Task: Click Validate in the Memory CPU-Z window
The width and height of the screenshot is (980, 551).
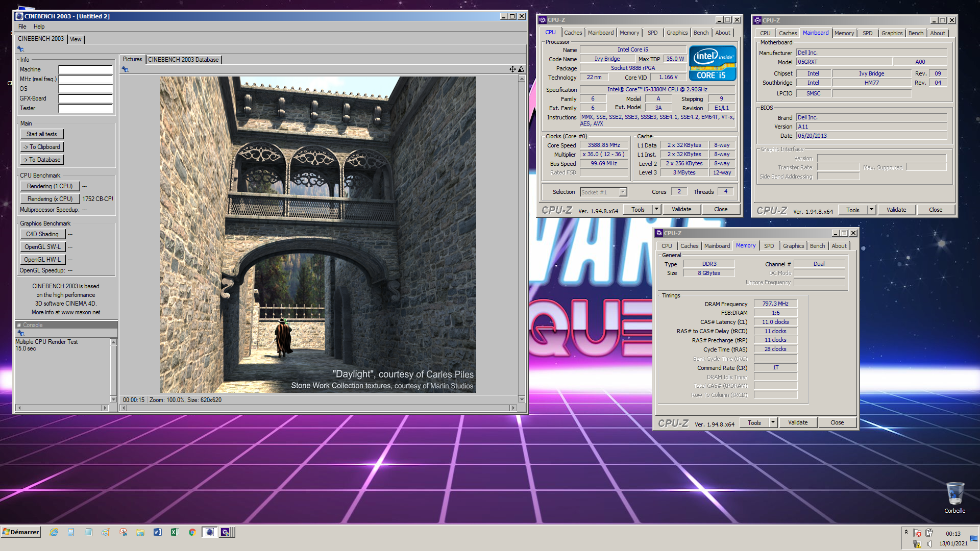Action: point(797,422)
